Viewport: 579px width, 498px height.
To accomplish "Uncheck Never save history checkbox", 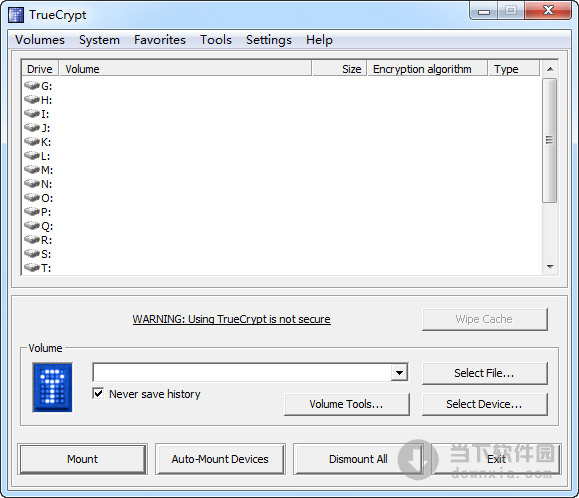I will 98,393.
